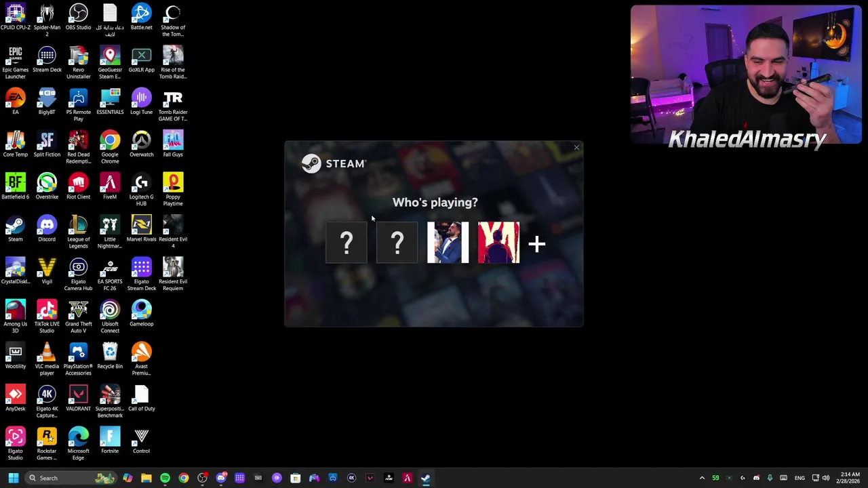
Task: Select the Steam desktop shortcut
Action: click(x=16, y=229)
